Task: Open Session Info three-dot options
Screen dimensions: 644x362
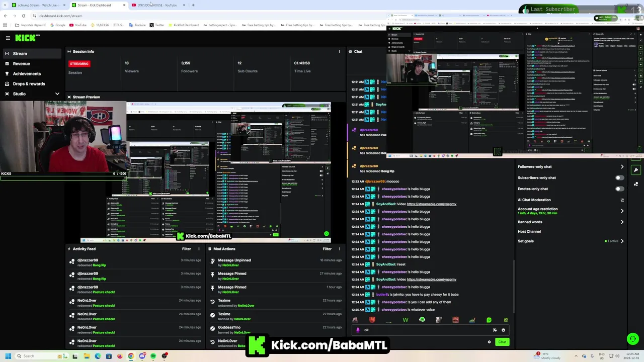Action: pyautogui.click(x=340, y=51)
